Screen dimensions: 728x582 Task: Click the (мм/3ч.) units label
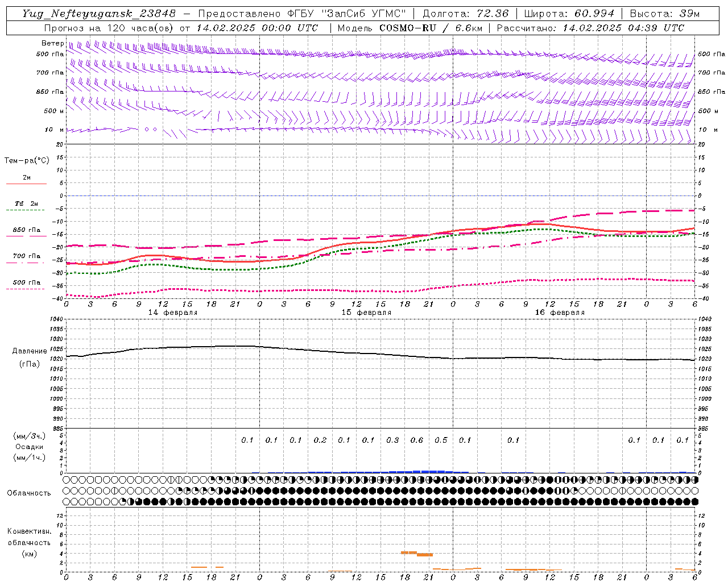30,436
